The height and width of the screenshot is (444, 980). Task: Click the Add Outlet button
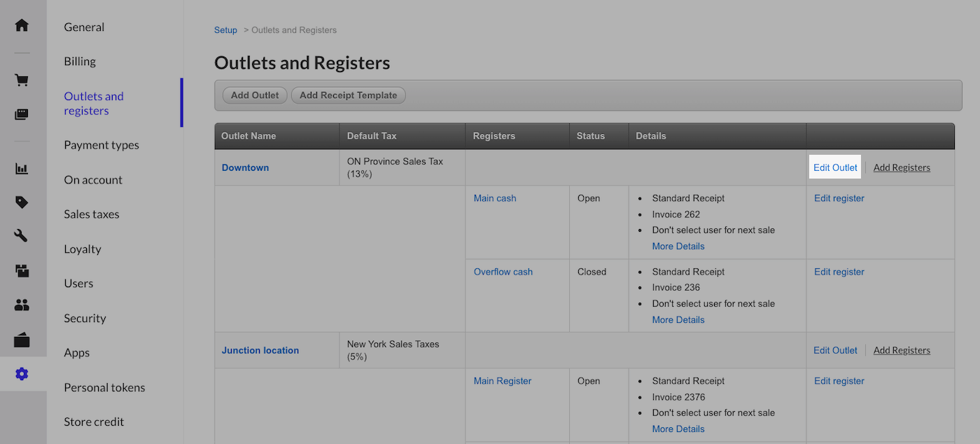[254, 95]
